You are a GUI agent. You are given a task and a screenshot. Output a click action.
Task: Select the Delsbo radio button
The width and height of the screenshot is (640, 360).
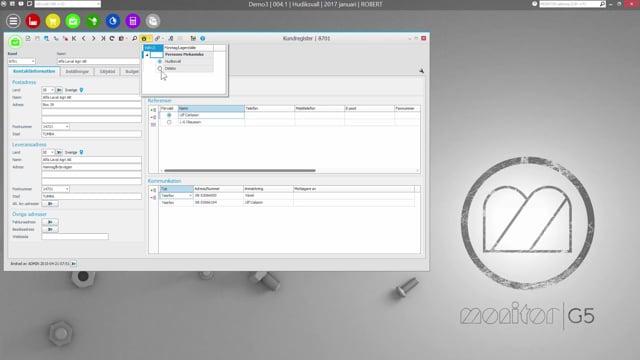(160, 69)
